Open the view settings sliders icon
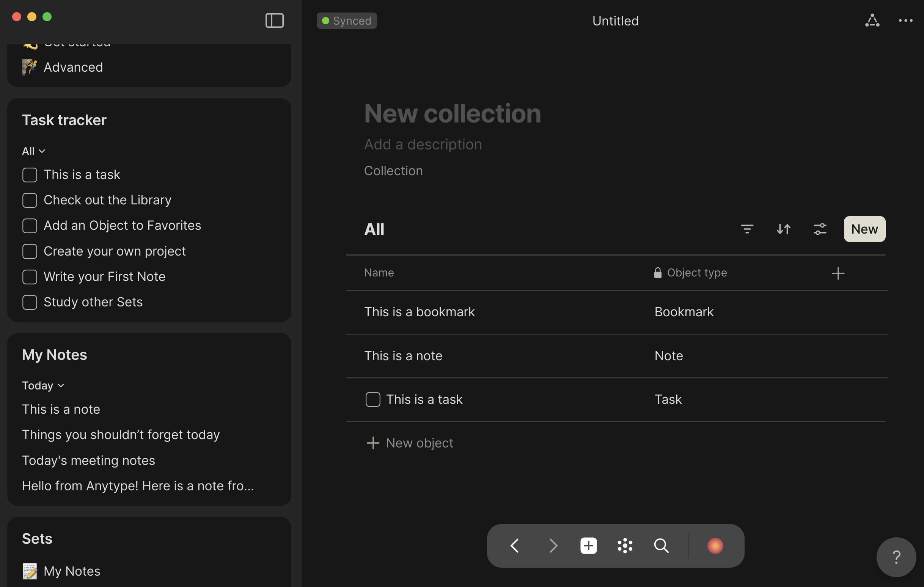The image size is (924, 587). click(x=820, y=229)
